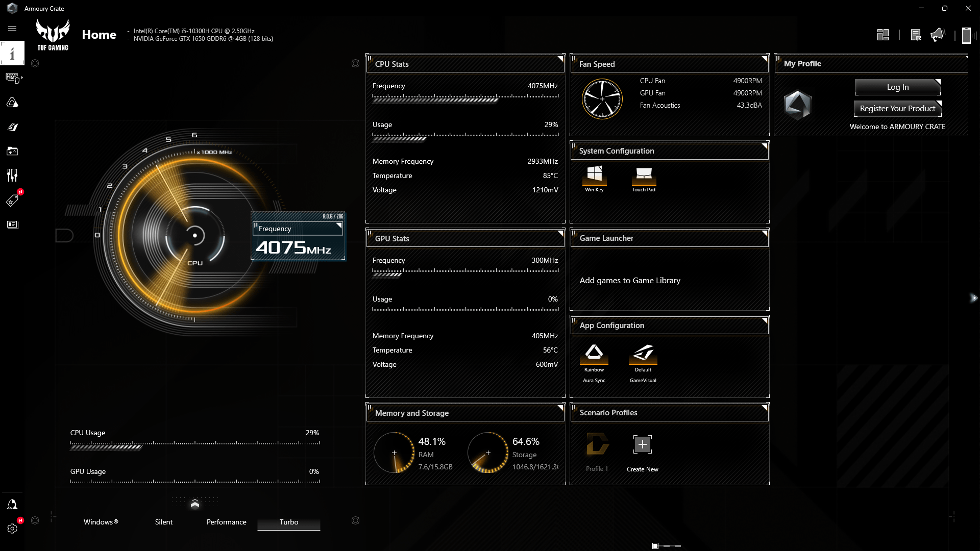
Task: Switch to Windows operating mode
Action: [x=101, y=522]
